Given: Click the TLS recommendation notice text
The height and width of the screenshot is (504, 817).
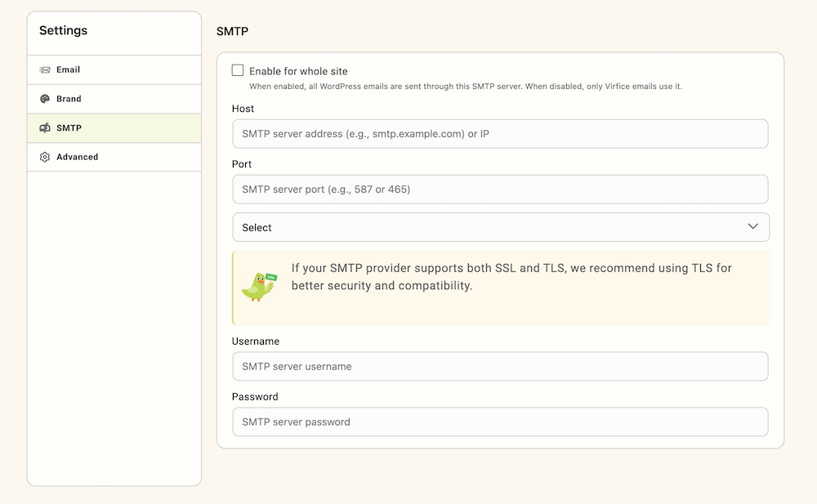Looking at the screenshot, I should click(511, 277).
